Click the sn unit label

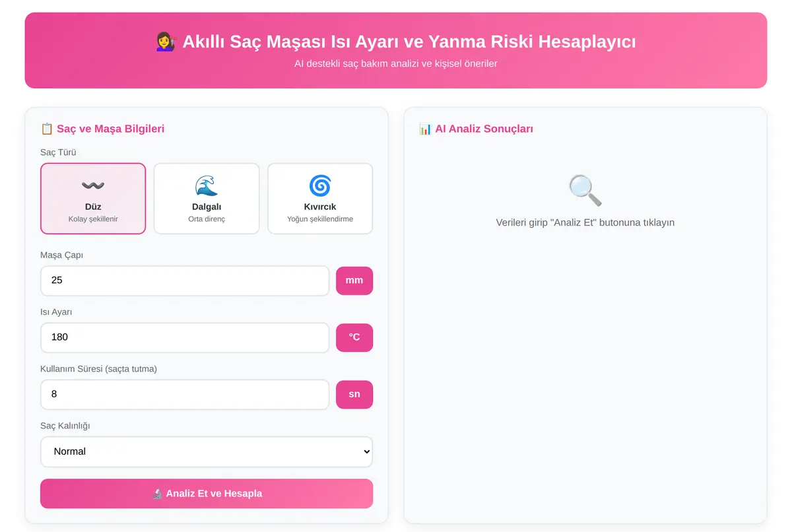pos(354,394)
